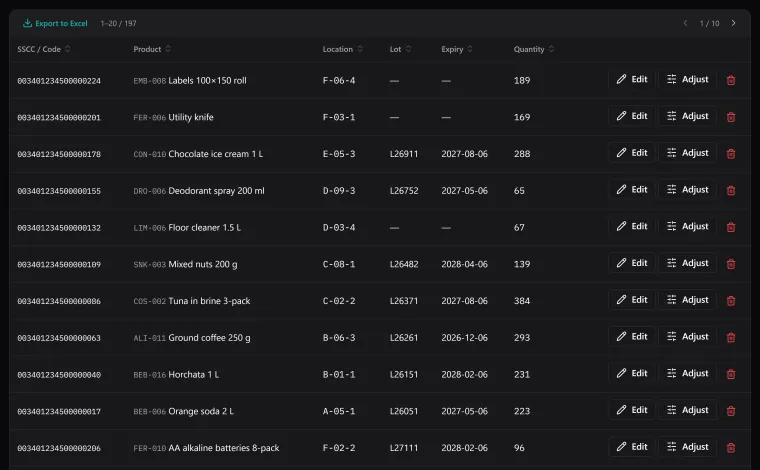Click the 1 / 10 page indicator
This screenshot has width=760, height=470.
(x=709, y=23)
